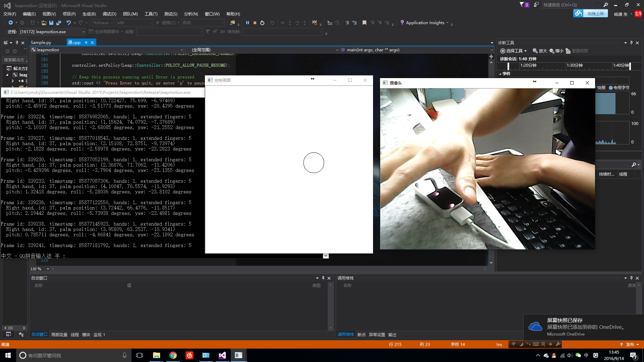Click search magnifier in diagnostic events

click(634, 165)
